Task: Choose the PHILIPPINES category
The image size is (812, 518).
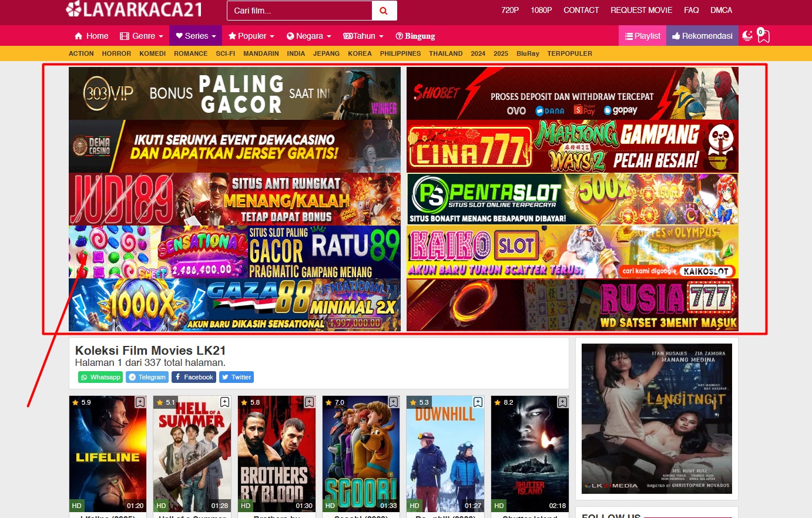Action: 400,53
